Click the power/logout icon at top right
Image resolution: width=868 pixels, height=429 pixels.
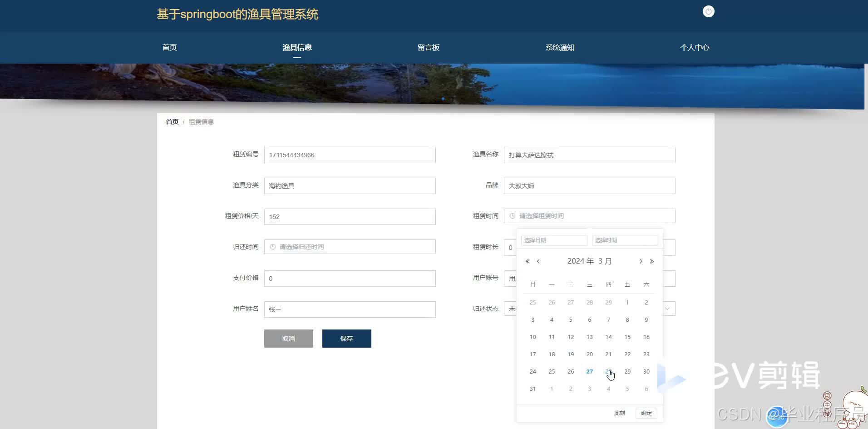coord(708,11)
